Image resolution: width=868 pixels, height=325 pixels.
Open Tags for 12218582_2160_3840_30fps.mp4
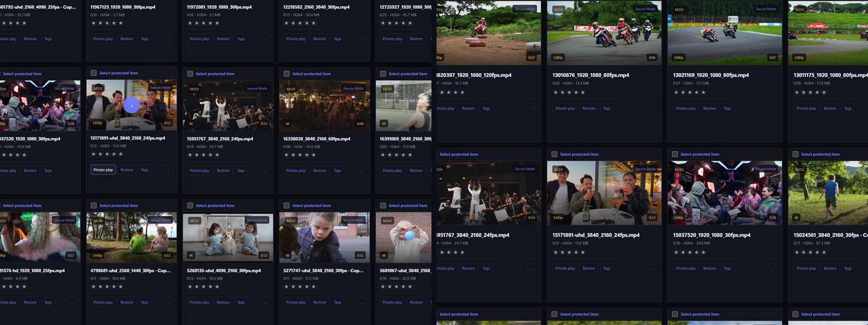[338, 39]
